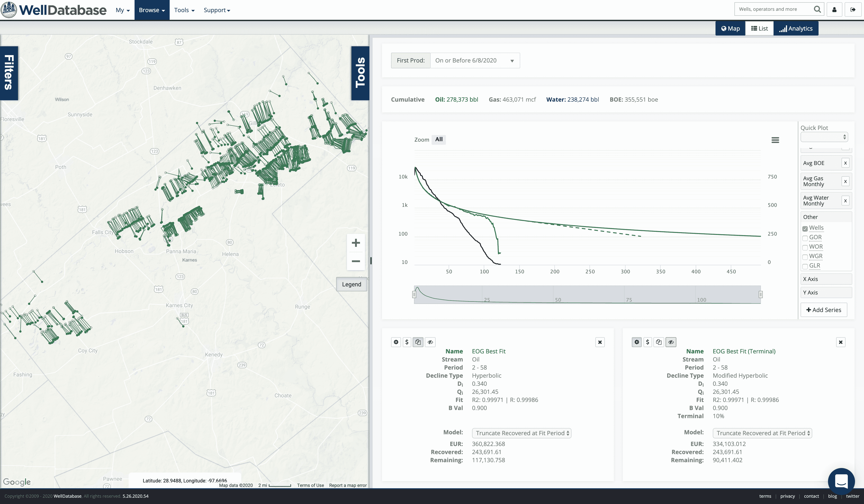Click the Legend button on map

click(x=351, y=284)
